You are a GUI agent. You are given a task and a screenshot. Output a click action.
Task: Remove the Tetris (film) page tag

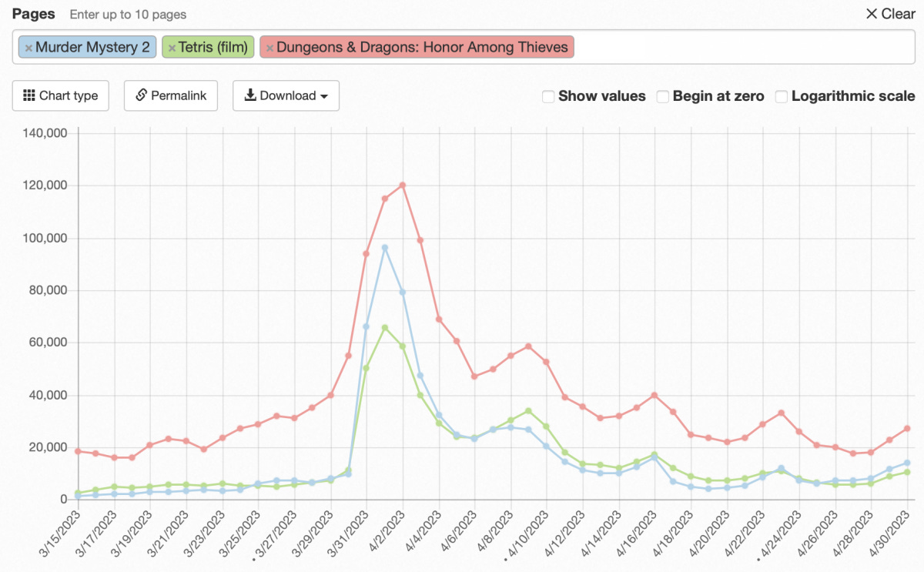[x=172, y=48]
